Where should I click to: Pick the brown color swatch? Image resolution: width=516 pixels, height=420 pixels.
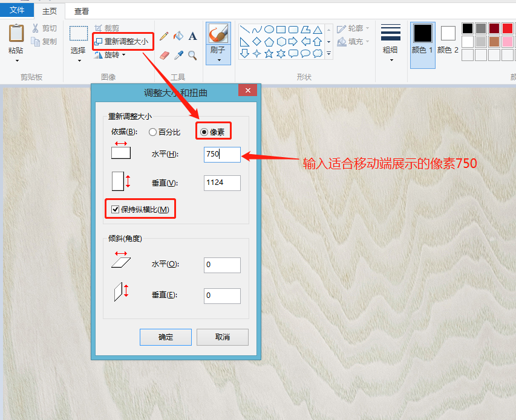point(494,42)
